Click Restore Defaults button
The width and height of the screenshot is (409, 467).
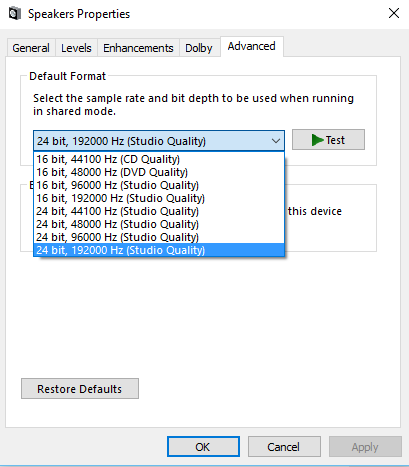(x=80, y=389)
